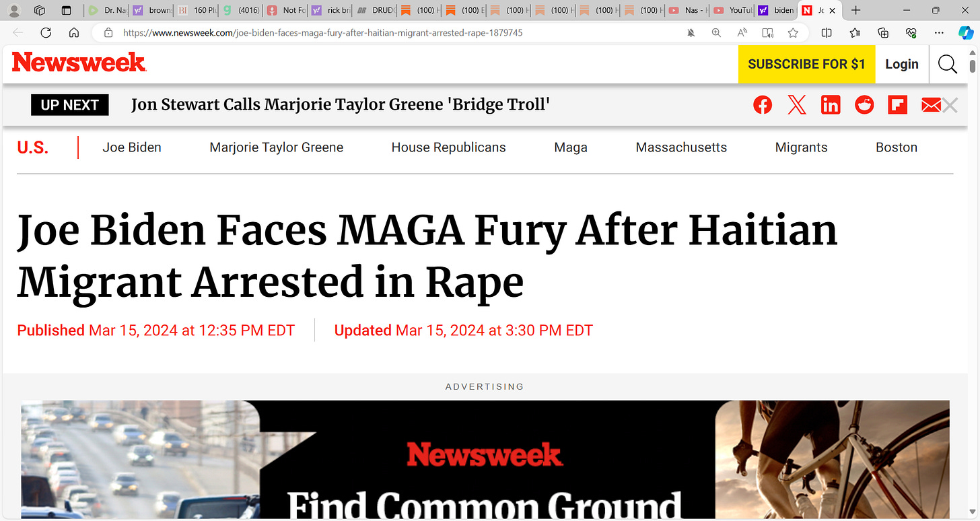This screenshot has height=521, width=980.
Task: Refresh the page with the reload icon
Action: (x=46, y=32)
